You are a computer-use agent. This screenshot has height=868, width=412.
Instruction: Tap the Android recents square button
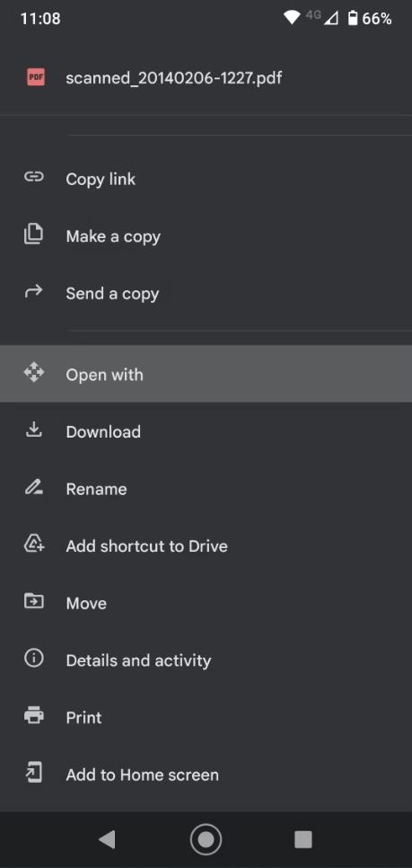click(x=303, y=840)
